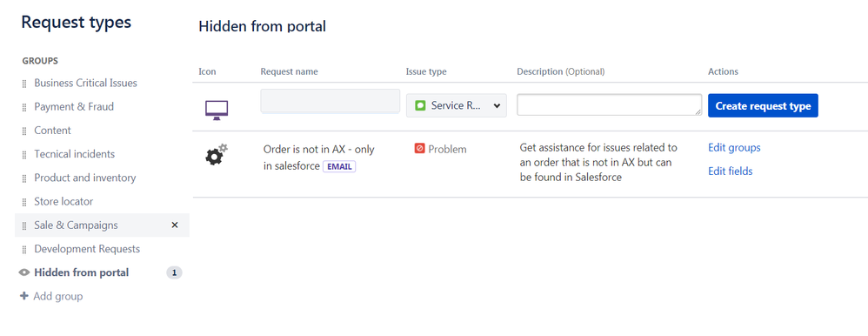Click the purple monitor icon for new request
This screenshot has height=336, width=868.
217,111
